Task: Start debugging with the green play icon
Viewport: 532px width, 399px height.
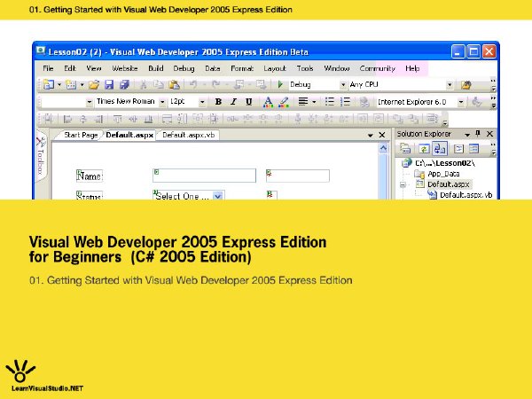Action: [x=280, y=84]
